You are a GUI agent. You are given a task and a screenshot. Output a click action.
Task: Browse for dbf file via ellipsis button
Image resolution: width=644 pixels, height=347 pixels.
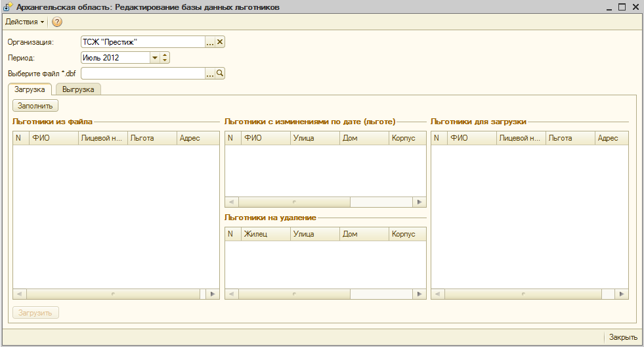click(210, 74)
